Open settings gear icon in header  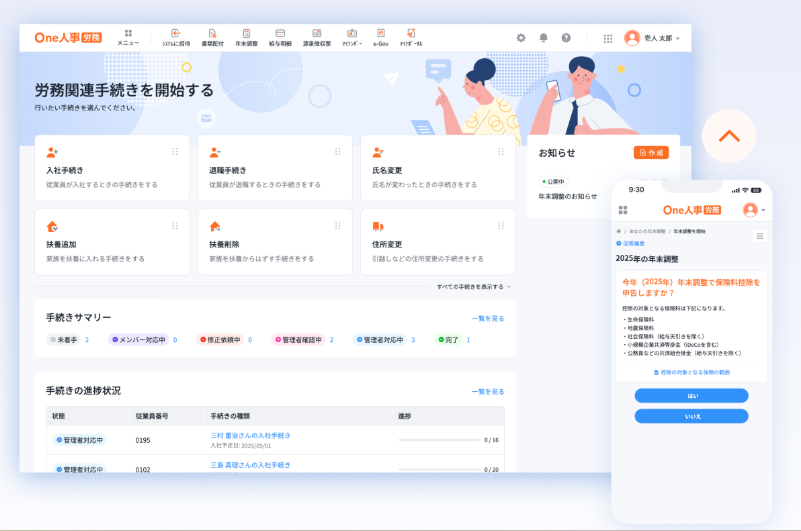[521, 38]
